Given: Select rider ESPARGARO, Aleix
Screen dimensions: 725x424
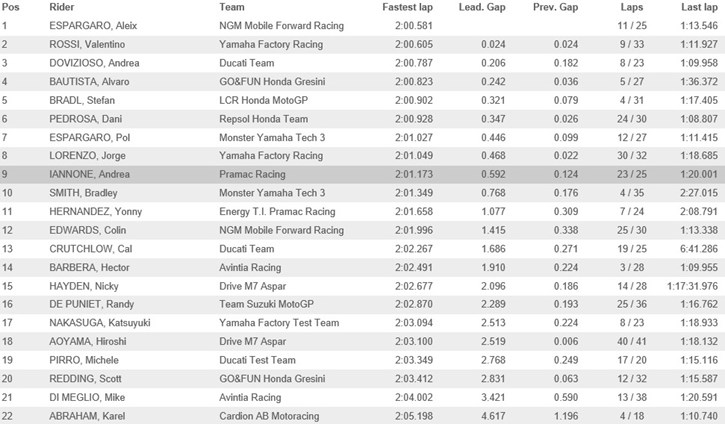Looking at the screenshot, I should pos(93,26).
